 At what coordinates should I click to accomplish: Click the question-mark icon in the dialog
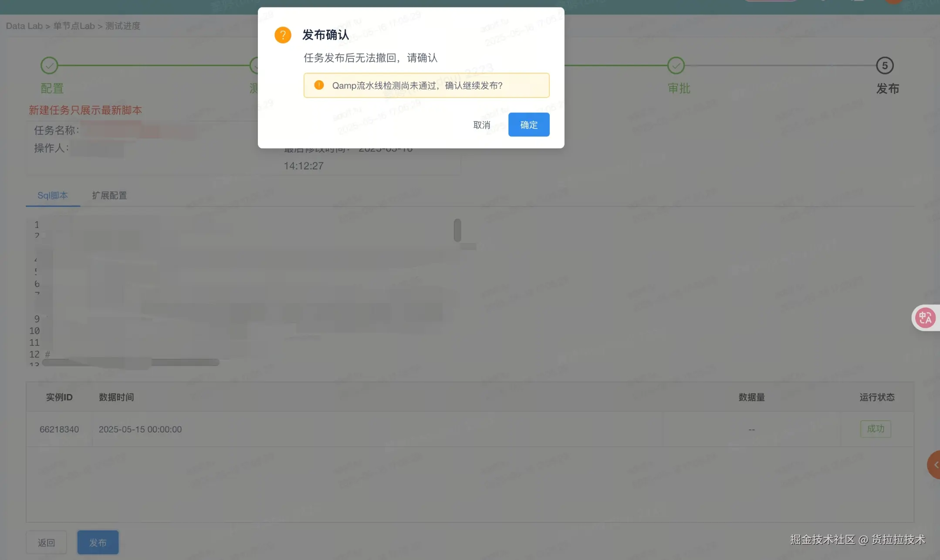(283, 35)
